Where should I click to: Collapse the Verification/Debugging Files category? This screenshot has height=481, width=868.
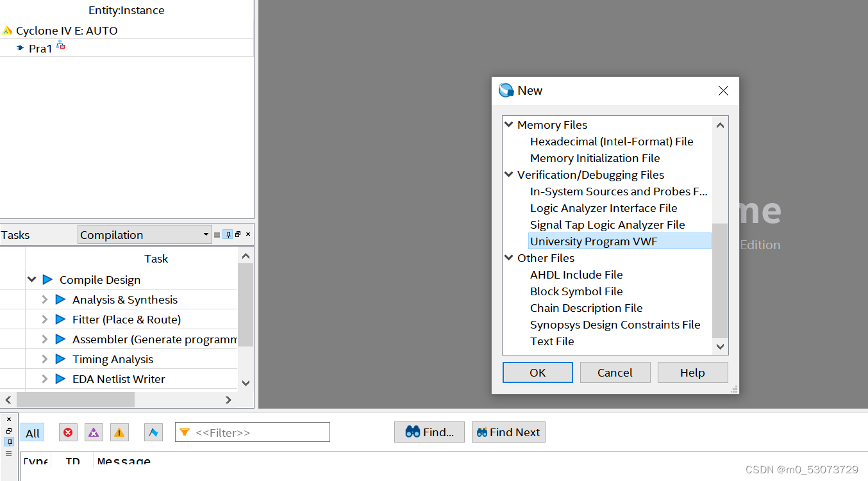coord(509,174)
